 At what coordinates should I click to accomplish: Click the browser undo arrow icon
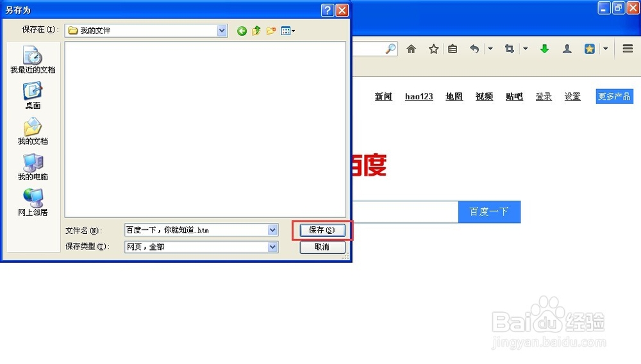[474, 49]
